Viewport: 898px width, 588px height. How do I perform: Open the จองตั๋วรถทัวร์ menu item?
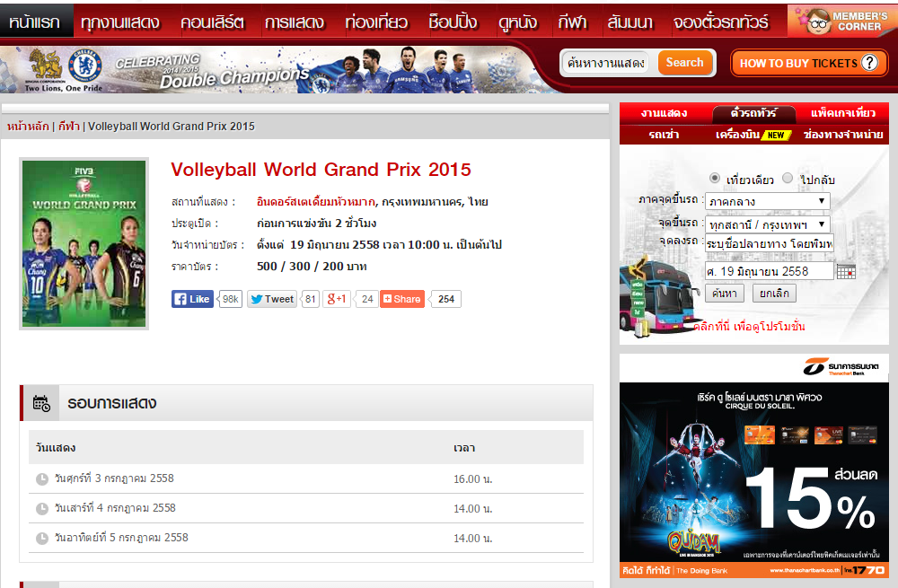(x=721, y=22)
